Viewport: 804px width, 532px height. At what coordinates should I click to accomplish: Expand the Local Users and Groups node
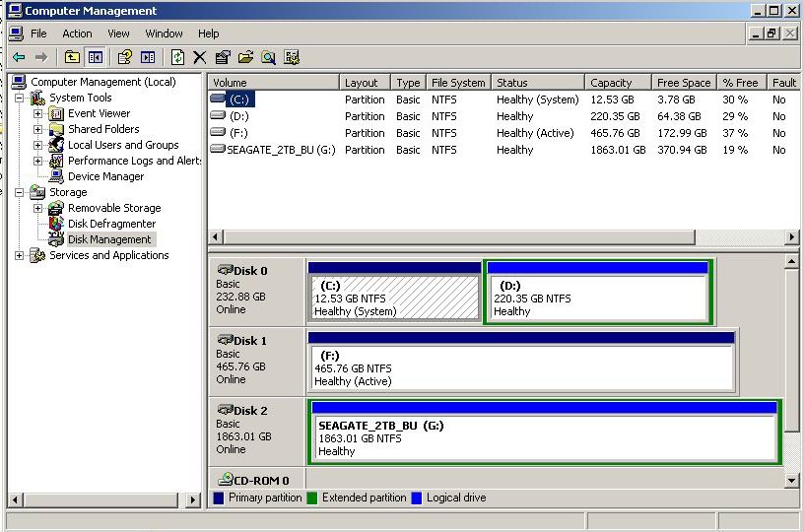pyautogui.click(x=38, y=146)
